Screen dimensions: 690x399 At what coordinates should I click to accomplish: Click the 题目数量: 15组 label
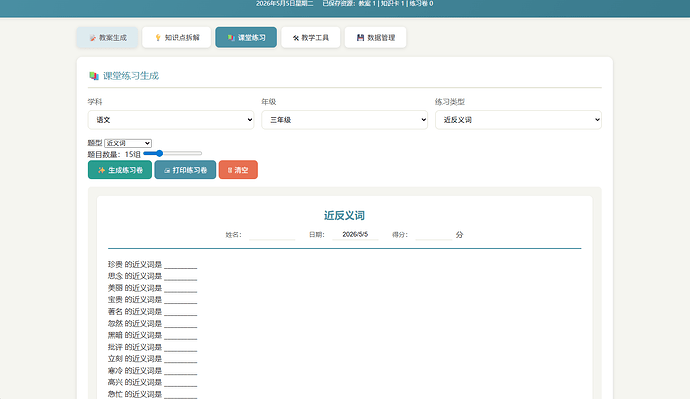[114, 154]
